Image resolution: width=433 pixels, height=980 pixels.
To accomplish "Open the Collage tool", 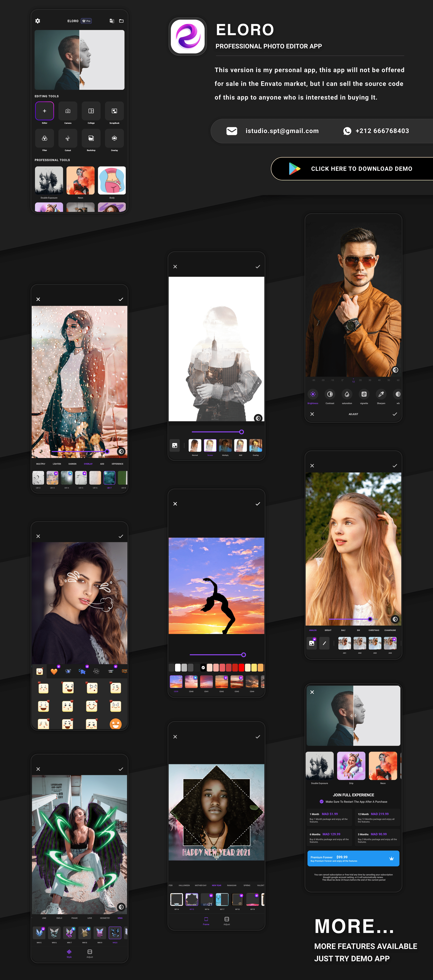I will click(91, 111).
